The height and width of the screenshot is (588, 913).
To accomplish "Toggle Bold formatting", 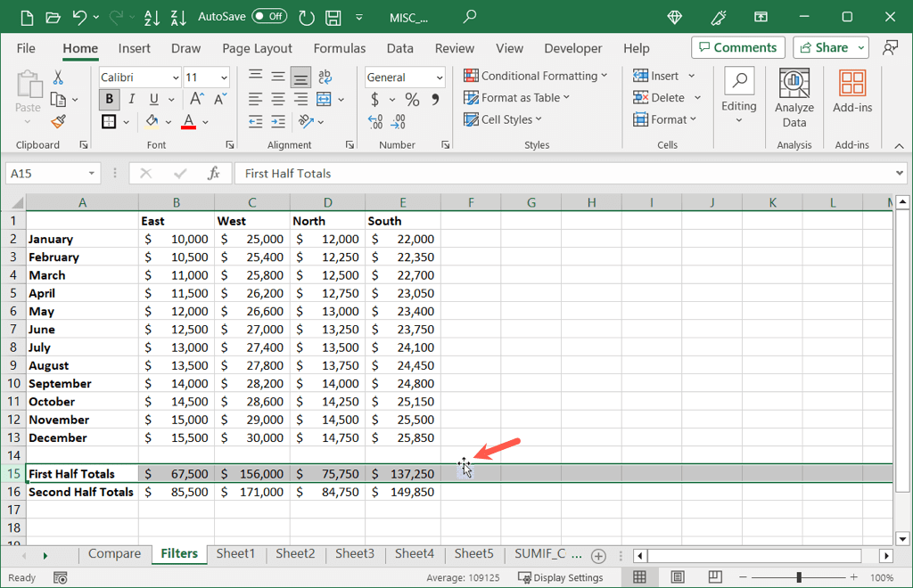I will click(x=110, y=99).
